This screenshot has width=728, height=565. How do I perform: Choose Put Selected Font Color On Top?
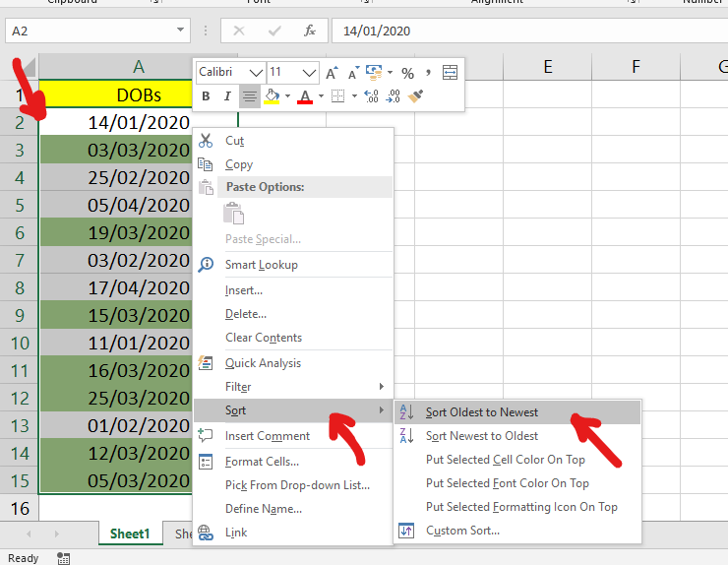[x=517, y=483]
